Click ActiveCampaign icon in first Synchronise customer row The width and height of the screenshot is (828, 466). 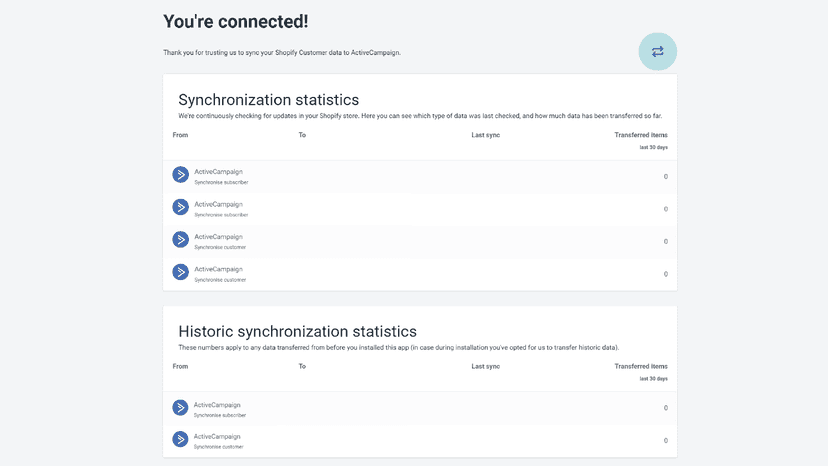click(x=181, y=239)
